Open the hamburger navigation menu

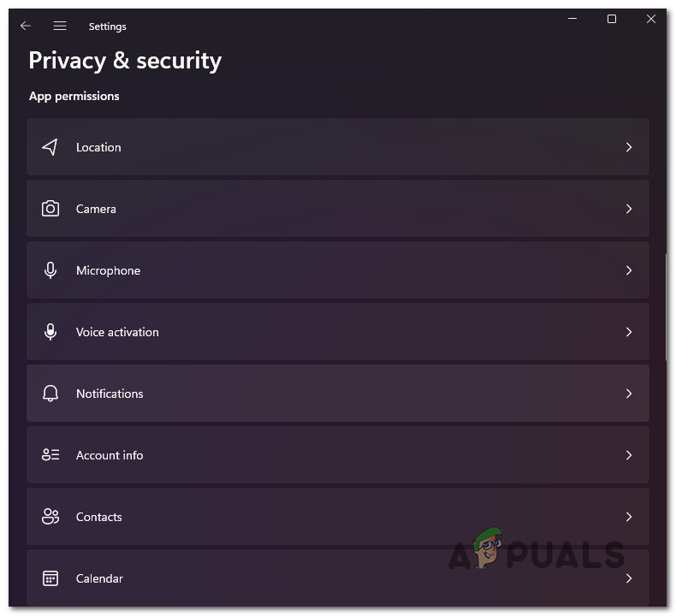coord(60,27)
